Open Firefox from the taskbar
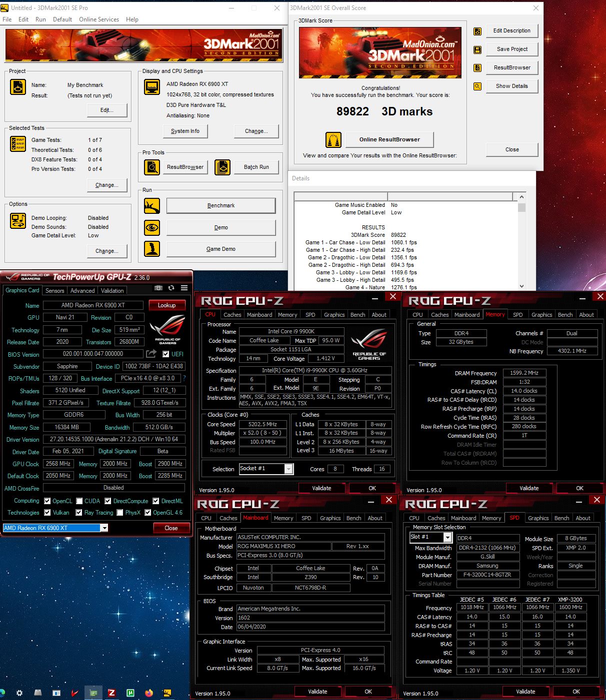Screen dimensions: 606x700 [149, 693]
